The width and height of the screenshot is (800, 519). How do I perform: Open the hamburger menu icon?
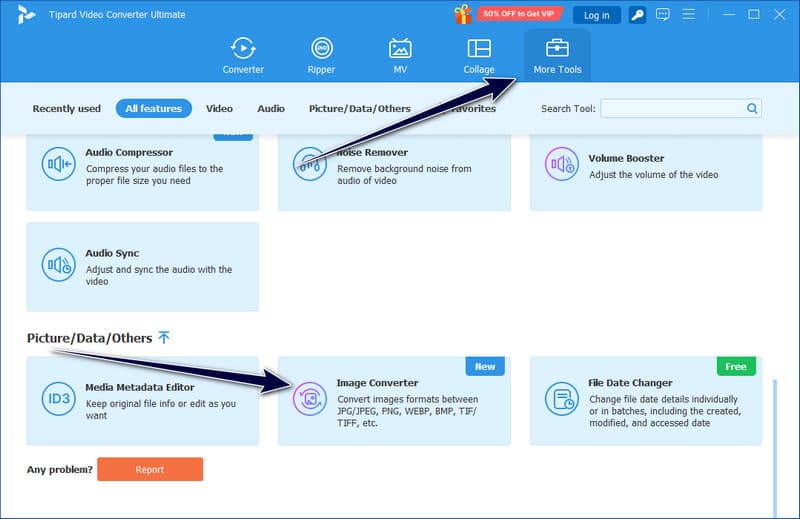pos(688,14)
